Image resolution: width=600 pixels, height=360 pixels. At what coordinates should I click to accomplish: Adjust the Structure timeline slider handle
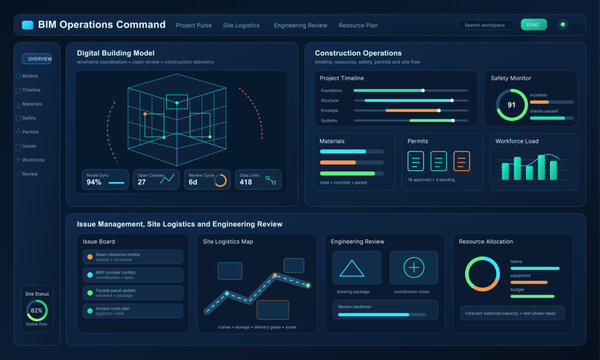[x=452, y=101]
